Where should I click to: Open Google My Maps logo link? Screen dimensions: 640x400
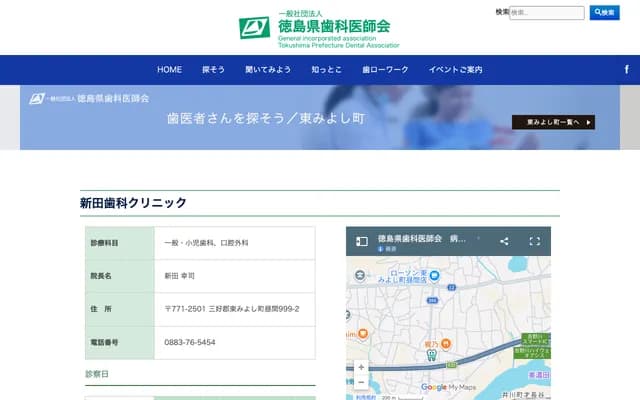click(448, 387)
